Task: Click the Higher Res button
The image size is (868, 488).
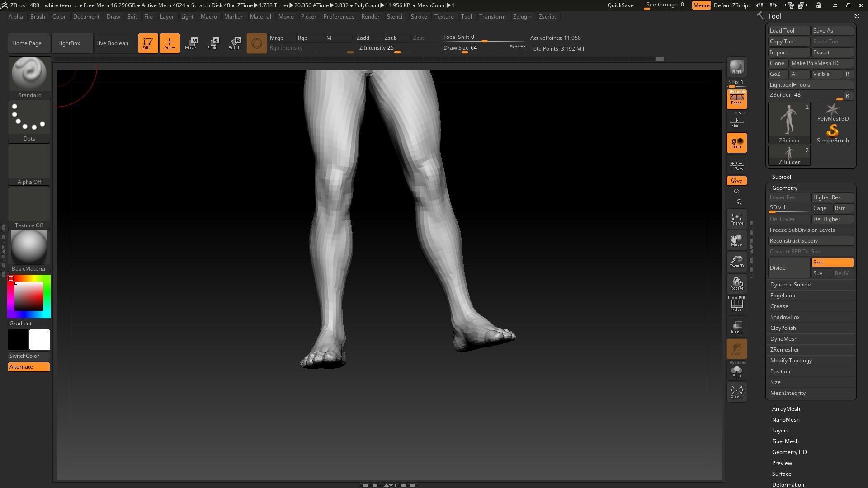Action: [x=832, y=197]
